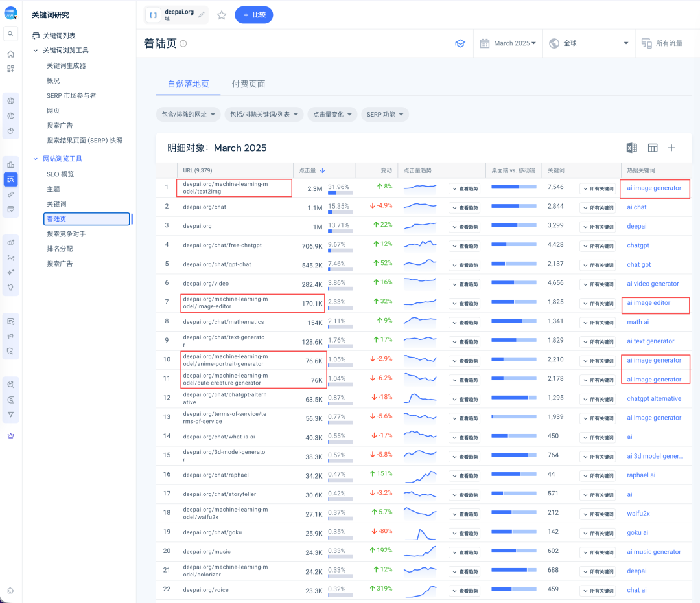The image size is (700, 603).
Task: Click the 比较 compare button
Action: (254, 15)
